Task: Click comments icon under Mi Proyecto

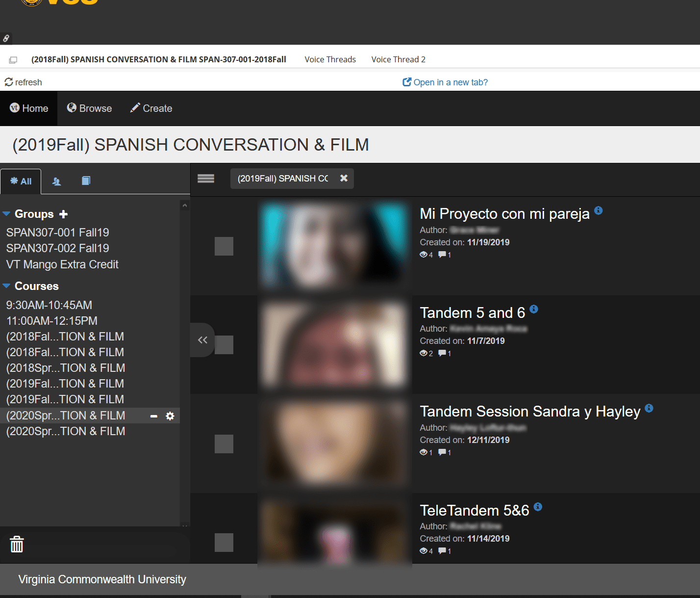Action: click(x=442, y=255)
